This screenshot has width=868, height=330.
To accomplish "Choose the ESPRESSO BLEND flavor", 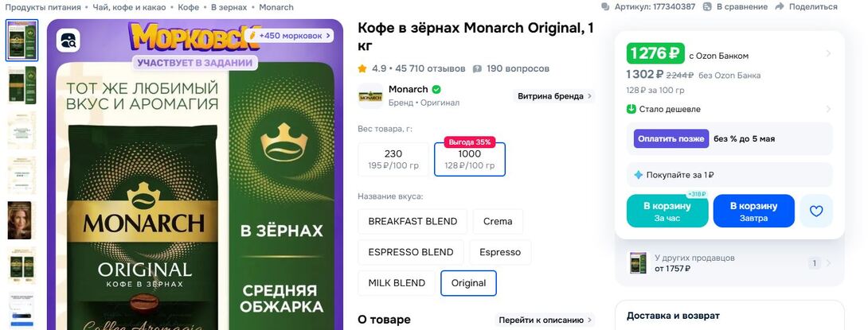I will pos(411,252).
